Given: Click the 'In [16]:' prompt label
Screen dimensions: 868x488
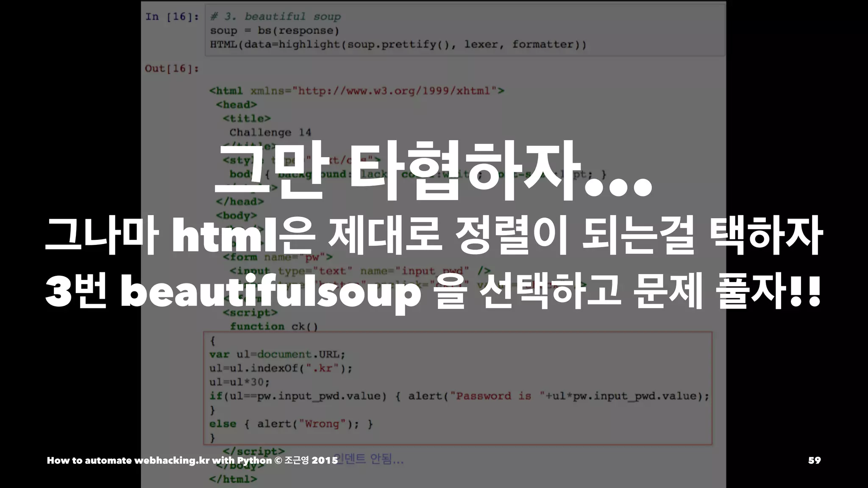Looking at the screenshot, I should click(x=172, y=17).
